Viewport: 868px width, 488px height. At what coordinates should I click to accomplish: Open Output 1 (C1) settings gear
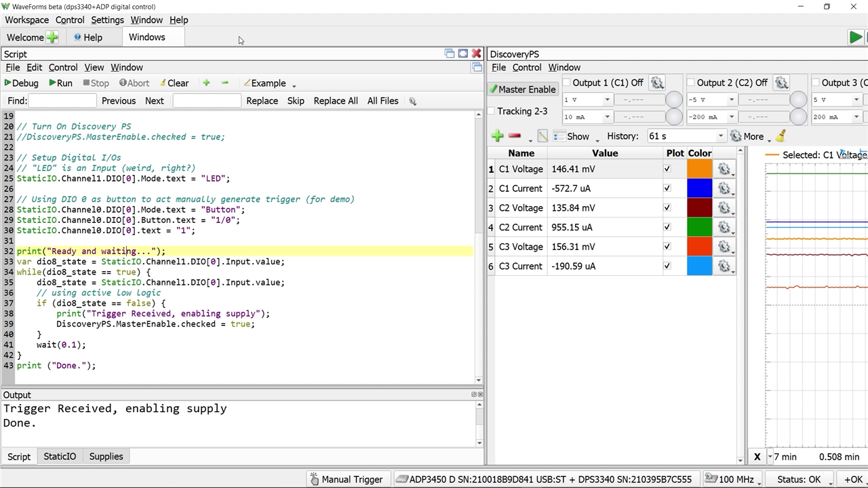(x=657, y=83)
